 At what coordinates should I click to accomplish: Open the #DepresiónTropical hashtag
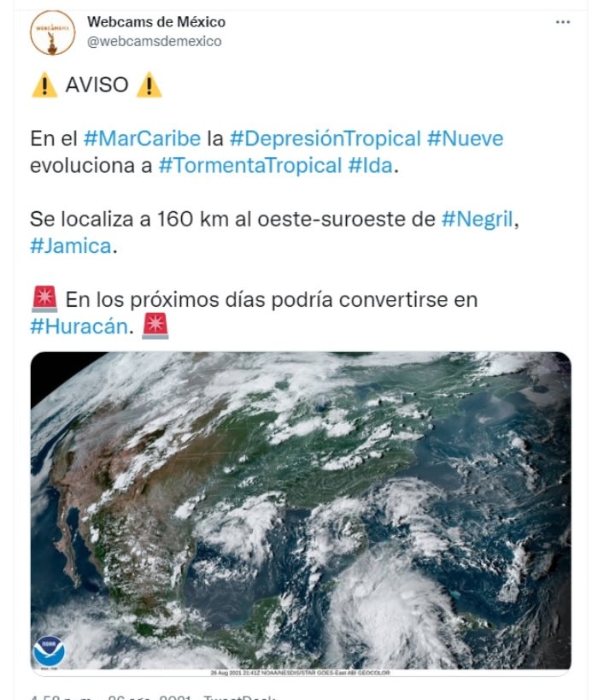(325, 138)
